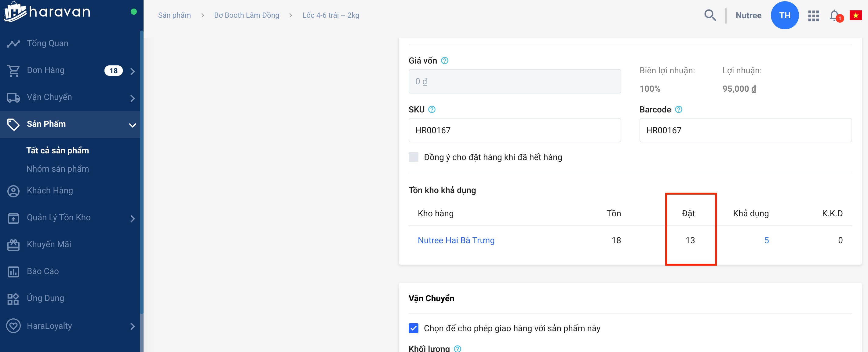Viewport: 868px width, 352px height.
Task: Expand the HaraLoyalty submenu arrow
Action: (133, 326)
